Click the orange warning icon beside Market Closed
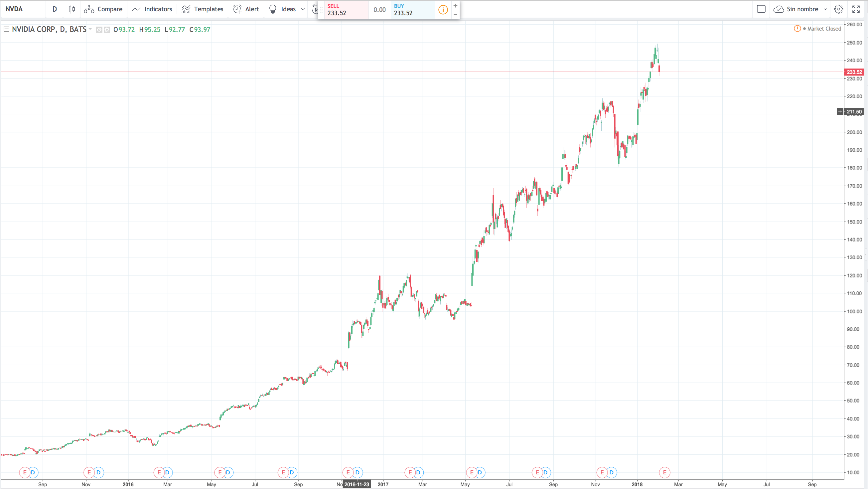 tap(797, 29)
